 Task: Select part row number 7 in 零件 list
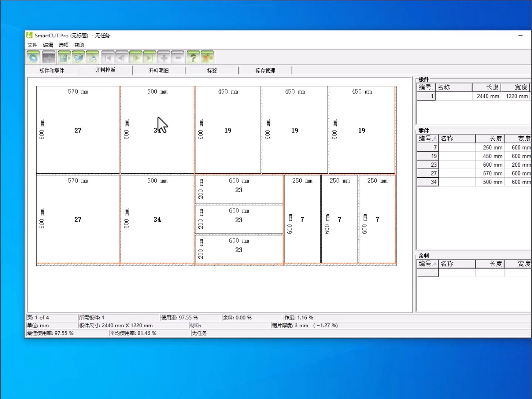point(474,147)
